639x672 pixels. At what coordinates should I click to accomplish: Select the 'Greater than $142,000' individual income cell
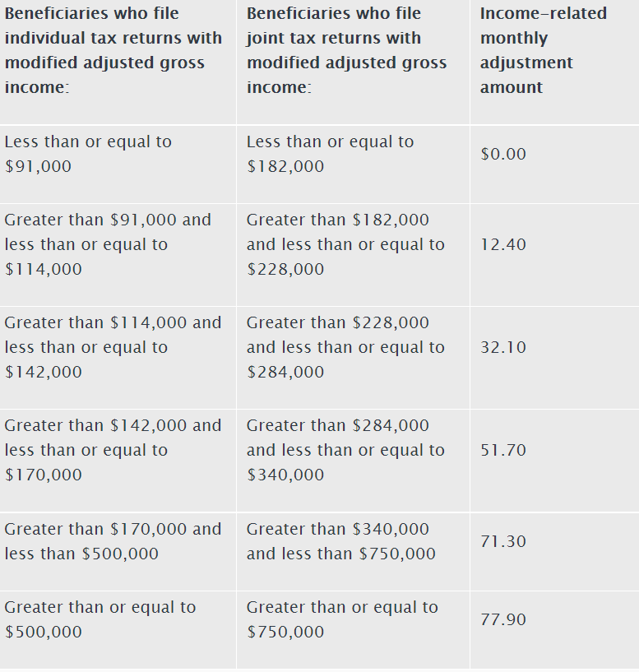point(113,450)
